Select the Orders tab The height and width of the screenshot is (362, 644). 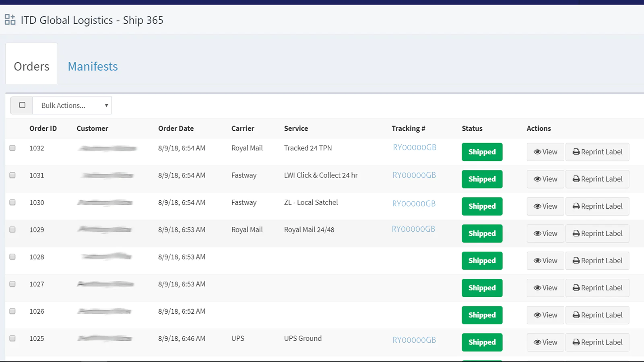(x=31, y=66)
